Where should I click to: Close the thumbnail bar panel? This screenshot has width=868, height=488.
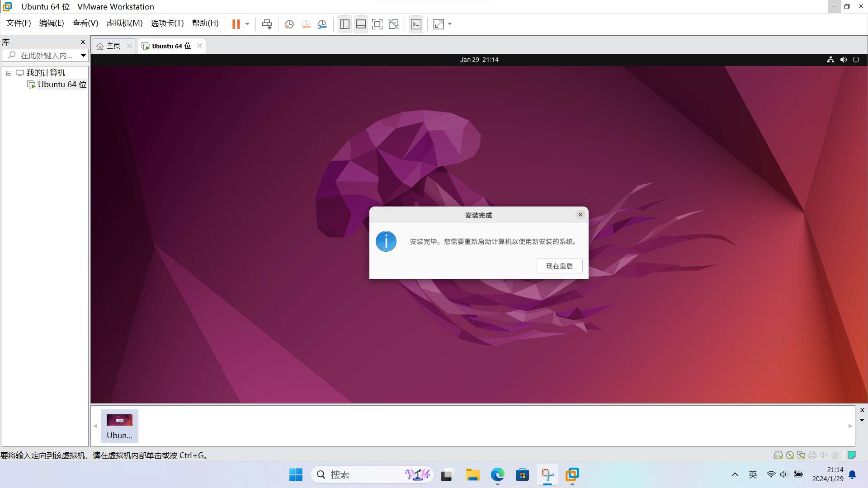click(x=862, y=410)
